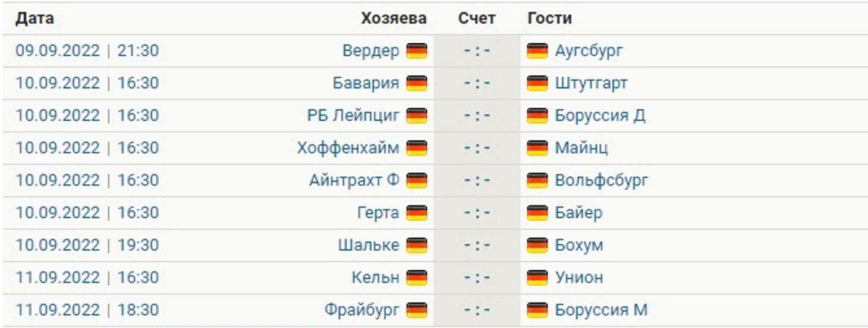Viewport: 868px width, 328px height.
Task: Open the Айнтрахт Ф team link
Action: click(x=354, y=181)
